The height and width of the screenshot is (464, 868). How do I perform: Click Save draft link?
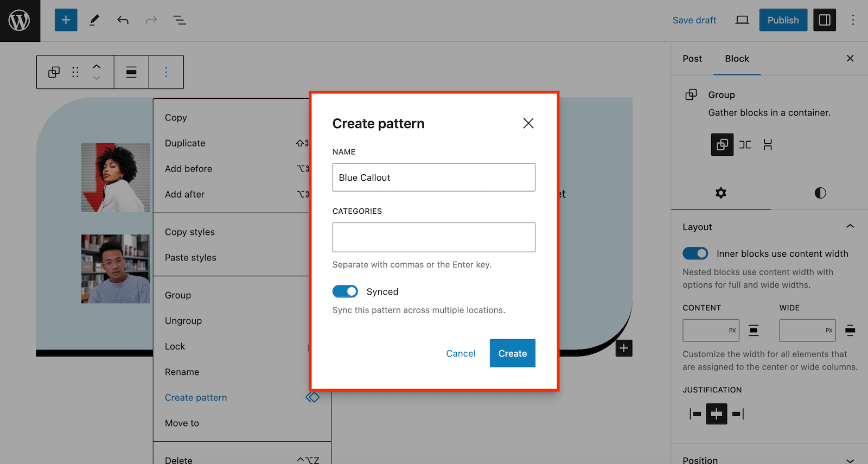694,20
